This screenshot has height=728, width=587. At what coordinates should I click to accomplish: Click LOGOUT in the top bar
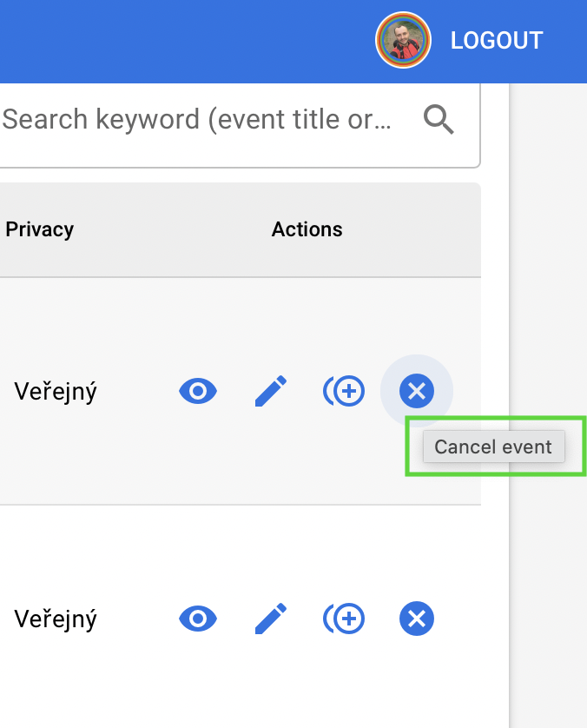497,41
